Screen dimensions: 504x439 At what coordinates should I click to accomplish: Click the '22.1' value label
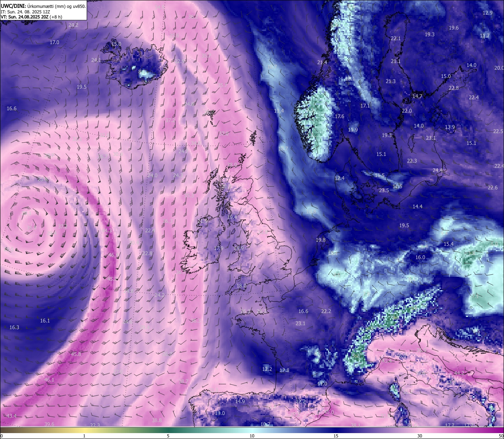point(396,38)
